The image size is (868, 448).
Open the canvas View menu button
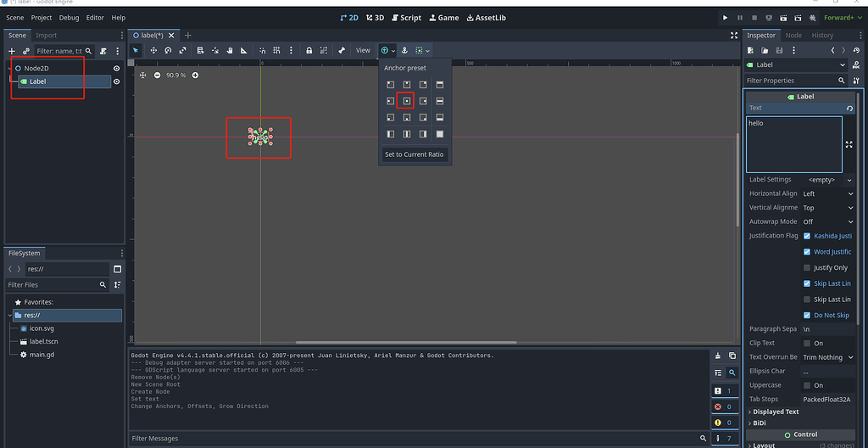363,50
